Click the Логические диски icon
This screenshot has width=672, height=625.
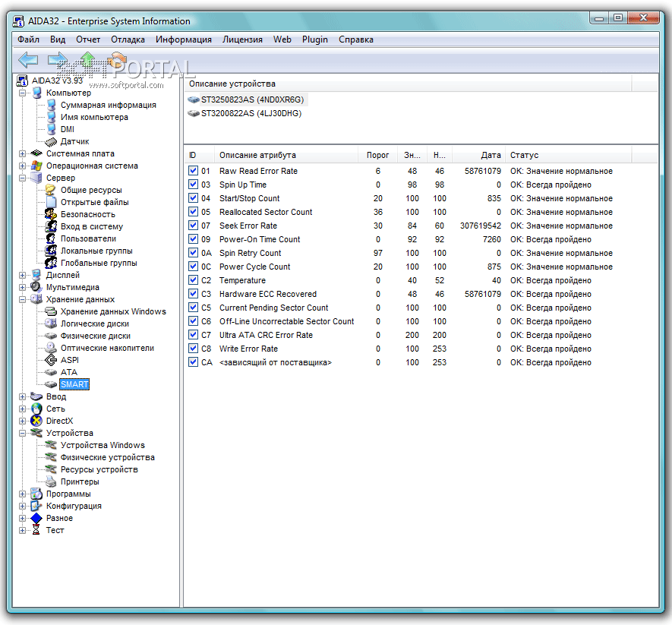tap(51, 324)
